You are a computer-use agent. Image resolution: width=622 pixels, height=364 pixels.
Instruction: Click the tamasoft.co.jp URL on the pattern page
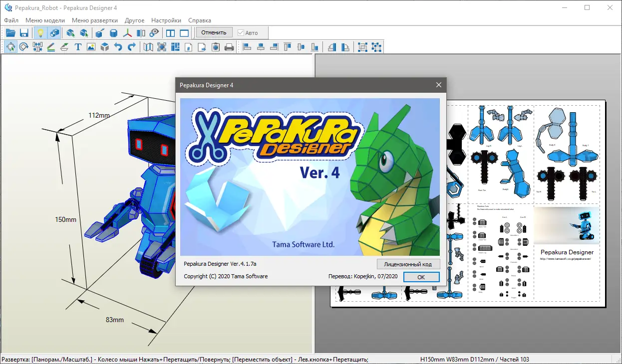565,259
